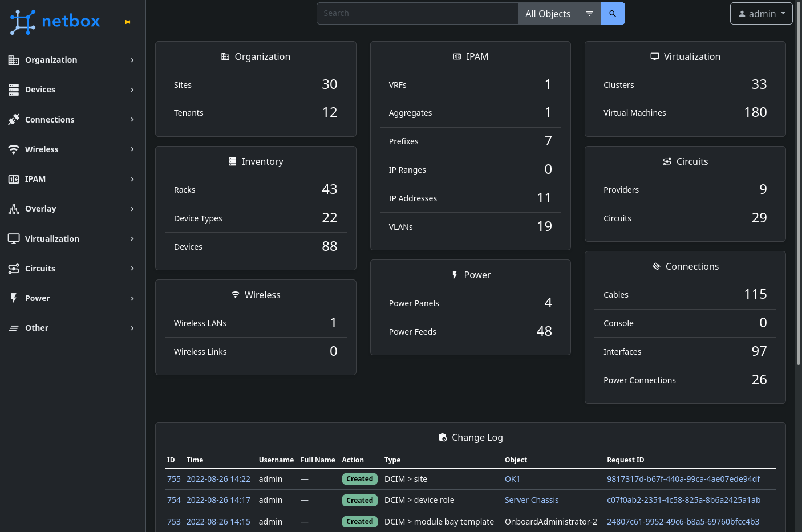Open the admin account dropdown
Screen dimensions: 802x532
coord(762,13)
